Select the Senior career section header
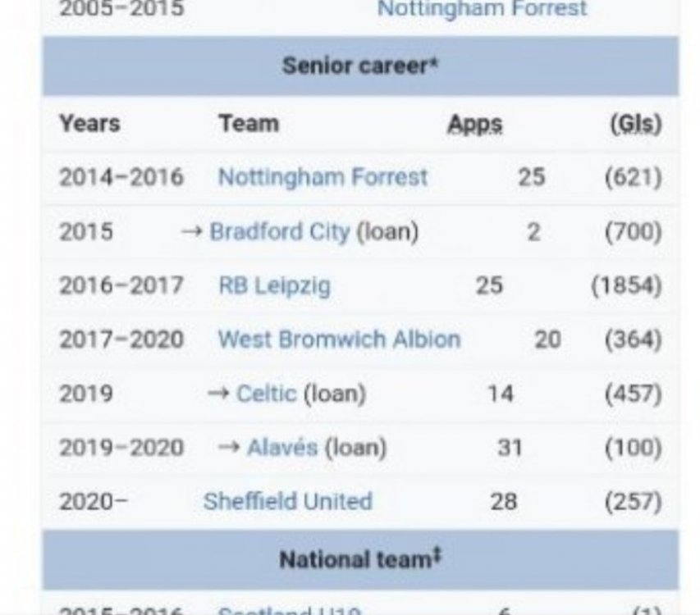This screenshot has width=700, height=615. pos(359,66)
